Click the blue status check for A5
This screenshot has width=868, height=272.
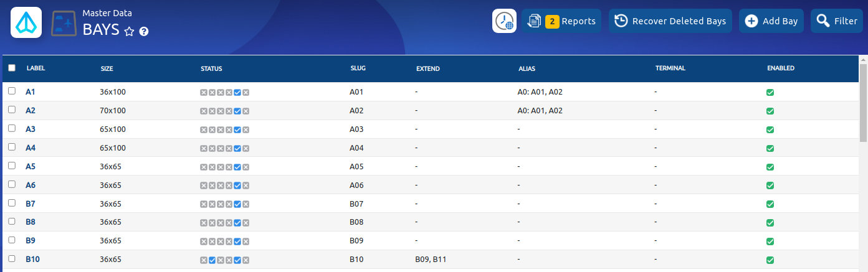click(237, 167)
